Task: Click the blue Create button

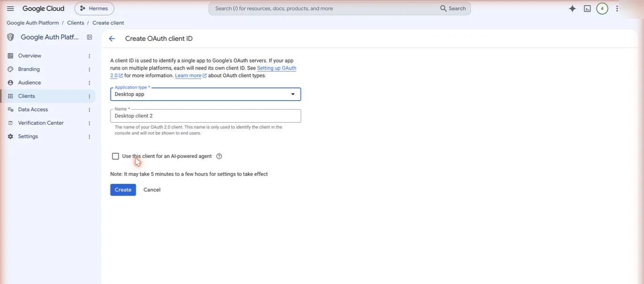Action: click(123, 189)
